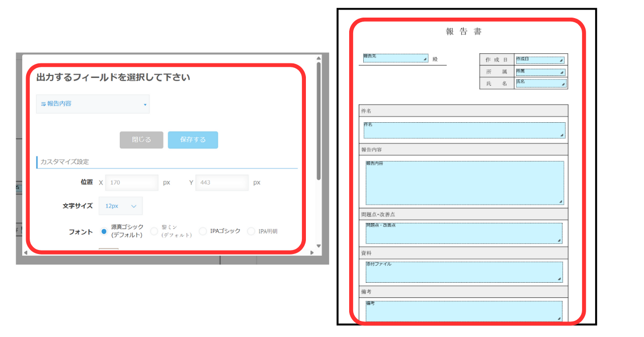Select the IPAゴシック font radio button
Screen dimensions: 644x337
[203, 231]
